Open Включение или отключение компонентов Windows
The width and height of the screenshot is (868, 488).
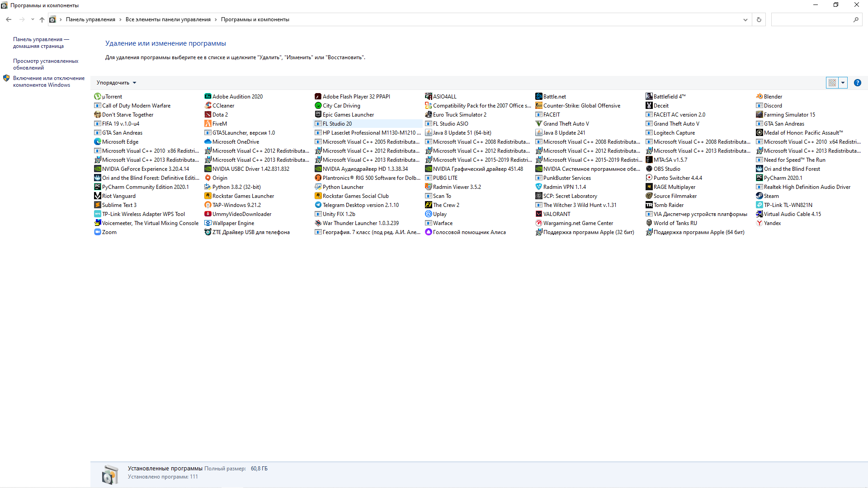[48, 81]
